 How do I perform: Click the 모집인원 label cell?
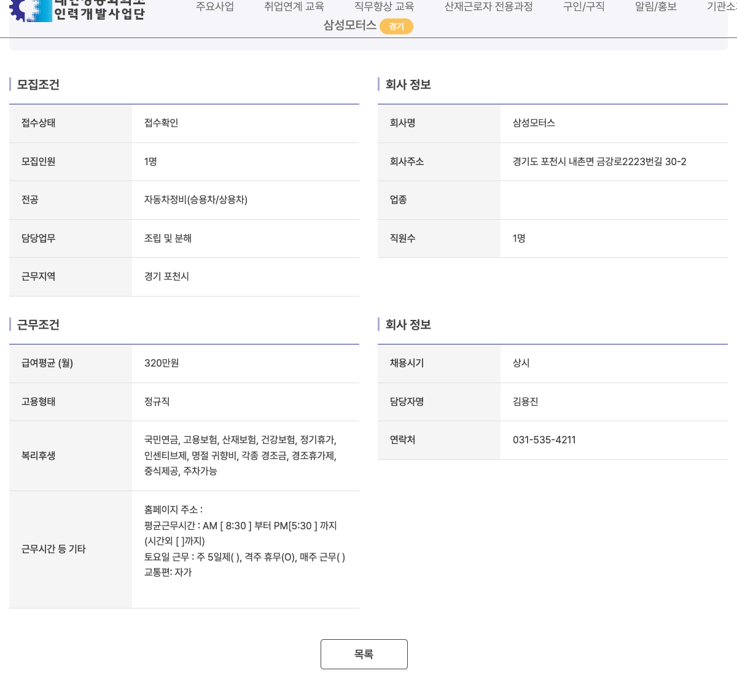tap(71, 161)
